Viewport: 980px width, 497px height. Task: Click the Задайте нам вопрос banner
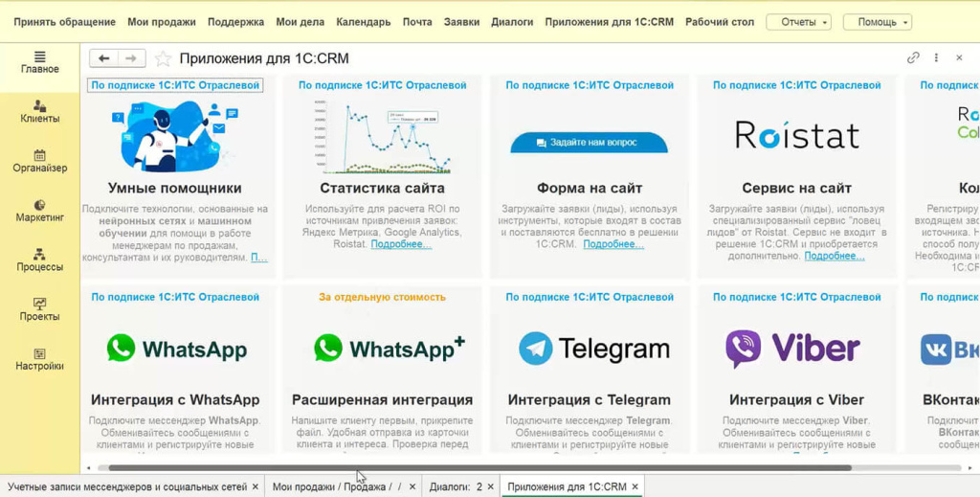point(589,143)
